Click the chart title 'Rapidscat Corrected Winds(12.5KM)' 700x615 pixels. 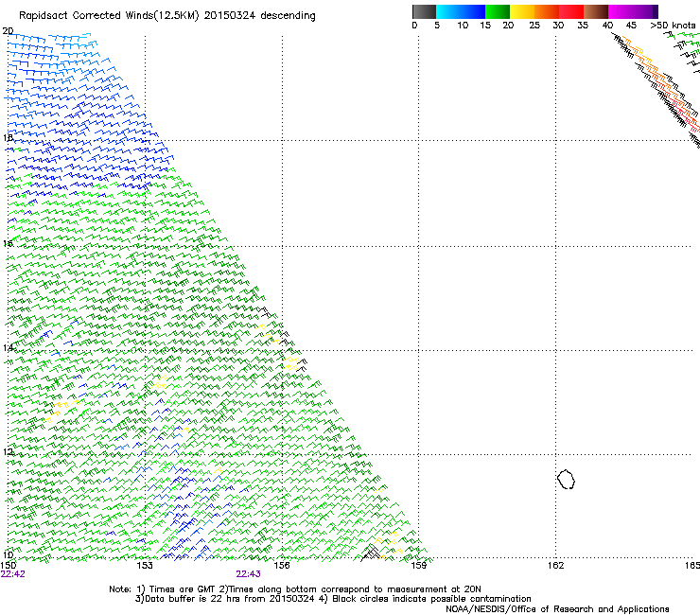109,16
